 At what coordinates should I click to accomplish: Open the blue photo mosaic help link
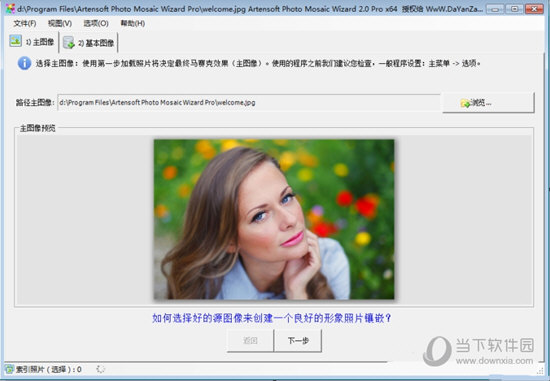272,318
